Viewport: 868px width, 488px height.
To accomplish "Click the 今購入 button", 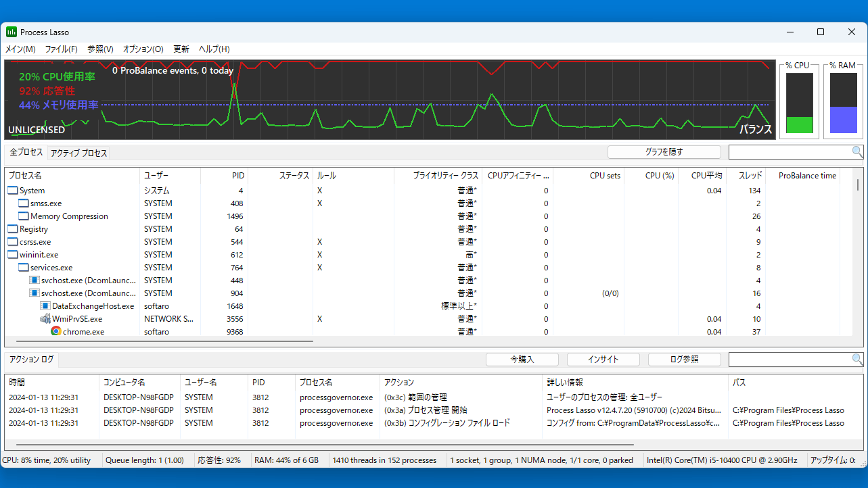I will 522,360.
